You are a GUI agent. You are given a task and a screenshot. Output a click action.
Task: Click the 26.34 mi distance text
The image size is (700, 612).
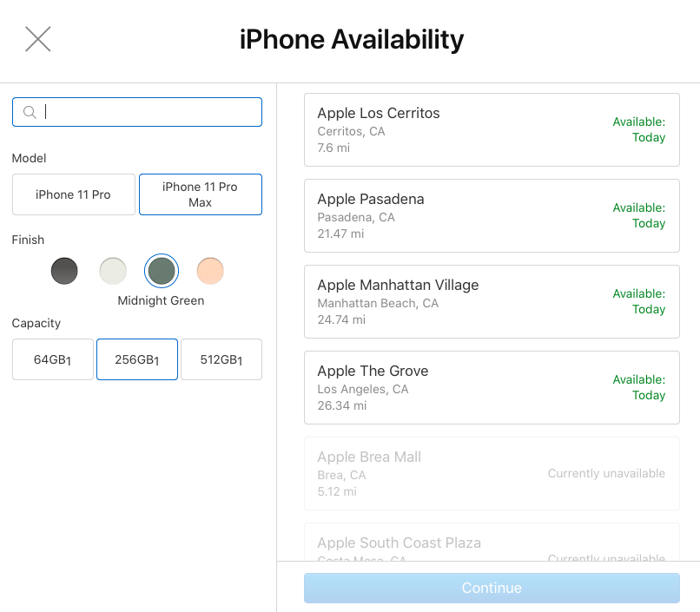(342, 405)
